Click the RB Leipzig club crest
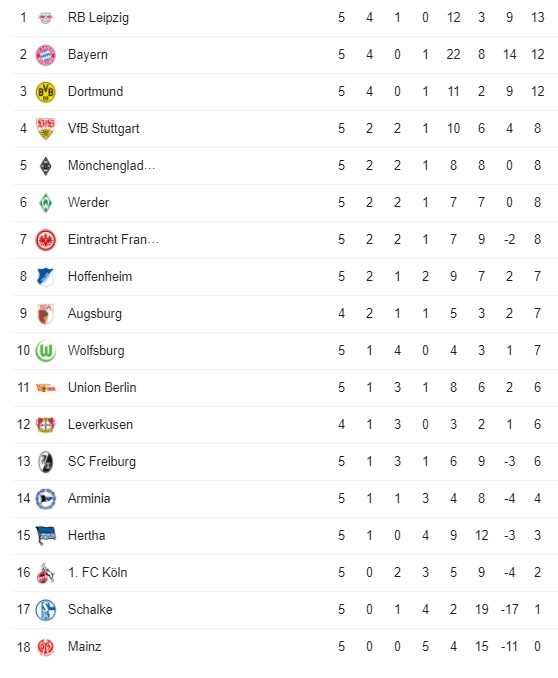 click(x=45, y=18)
